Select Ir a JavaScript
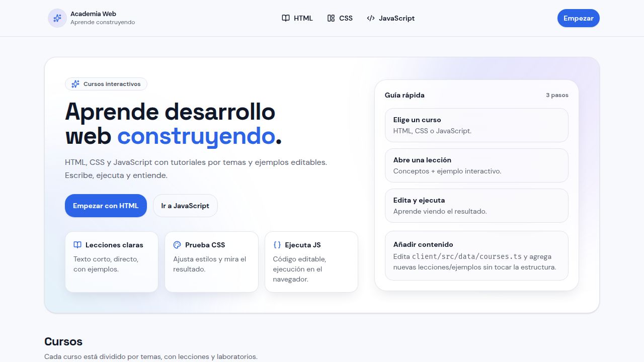This screenshot has width=644, height=362. pyautogui.click(x=185, y=206)
